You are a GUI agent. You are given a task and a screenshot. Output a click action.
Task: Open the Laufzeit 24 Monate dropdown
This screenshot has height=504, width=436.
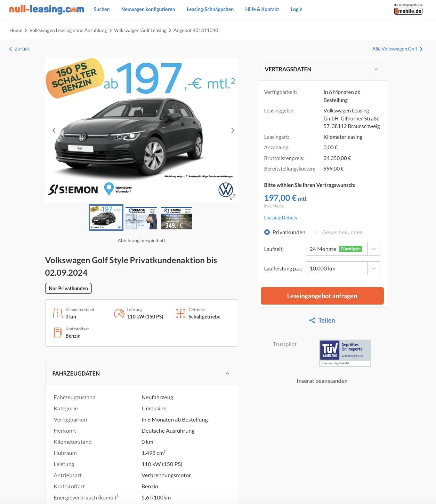click(343, 249)
